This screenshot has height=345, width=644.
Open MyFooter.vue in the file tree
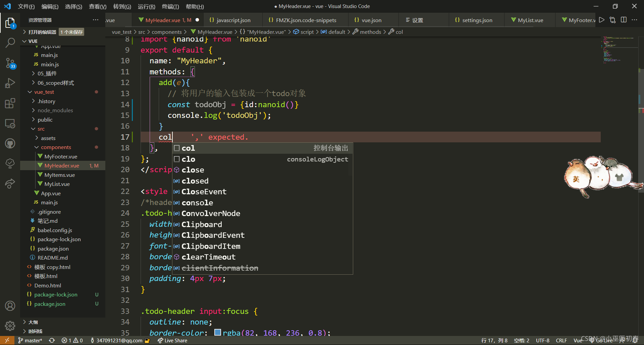[x=61, y=156]
